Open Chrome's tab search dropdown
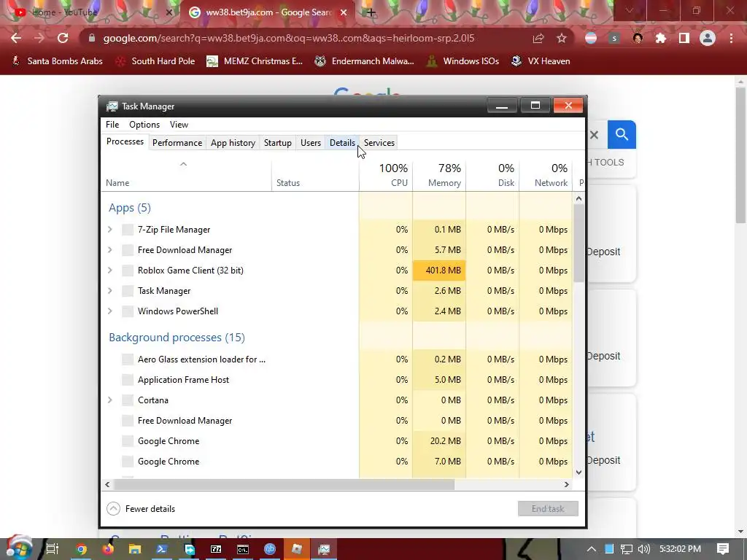 click(x=630, y=10)
